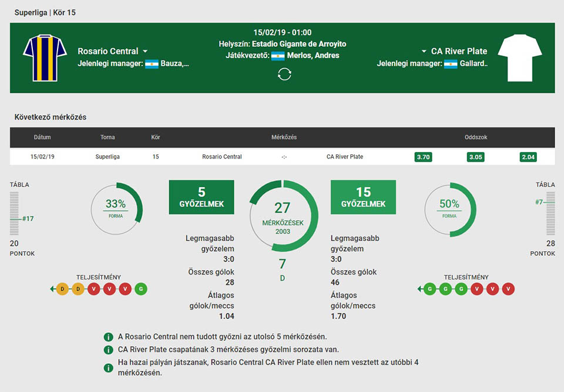Click the #7 table position marker
The width and height of the screenshot is (564, 392).
pos(539,202)
